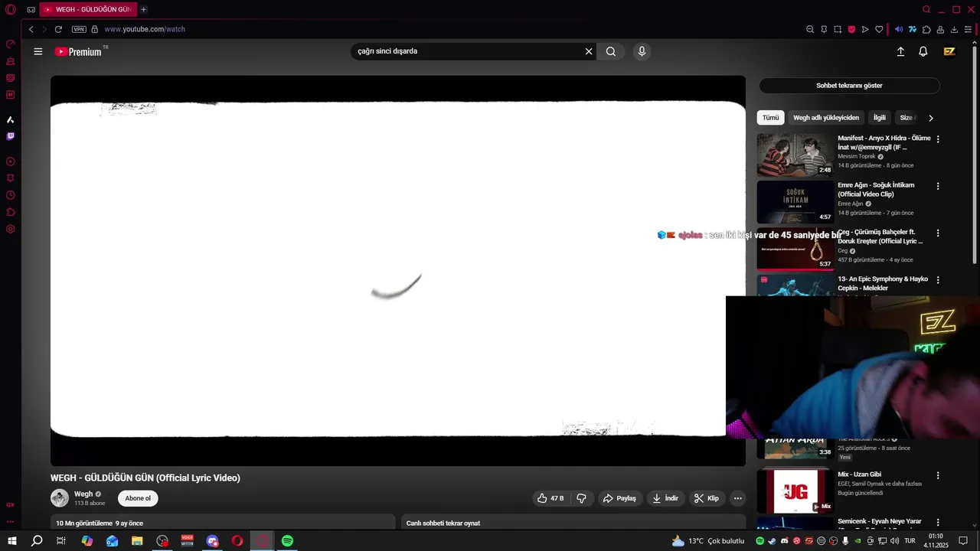Open options for Semicenk - Eyvah Neye Yarar

938,522
